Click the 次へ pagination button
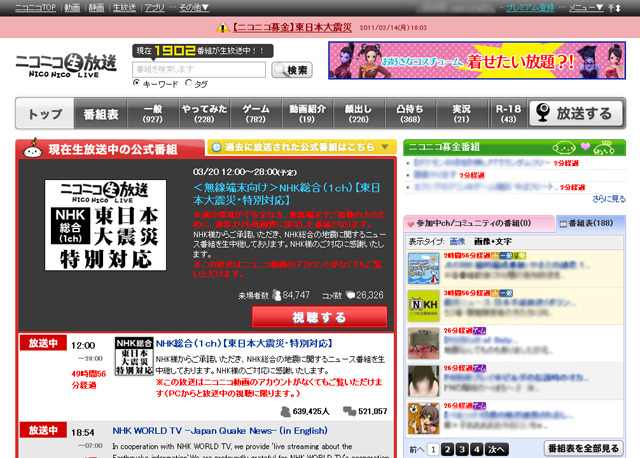 (x=496, y=449)
